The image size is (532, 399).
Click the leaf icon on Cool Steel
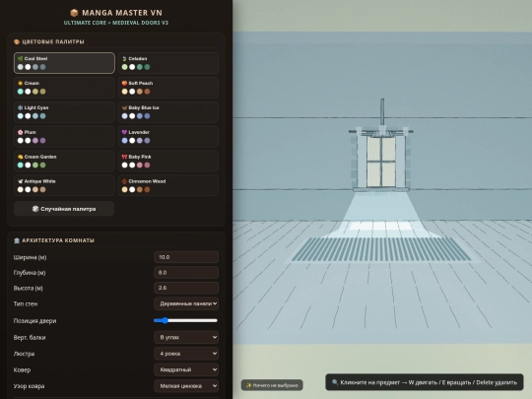[x=20, y=59]
